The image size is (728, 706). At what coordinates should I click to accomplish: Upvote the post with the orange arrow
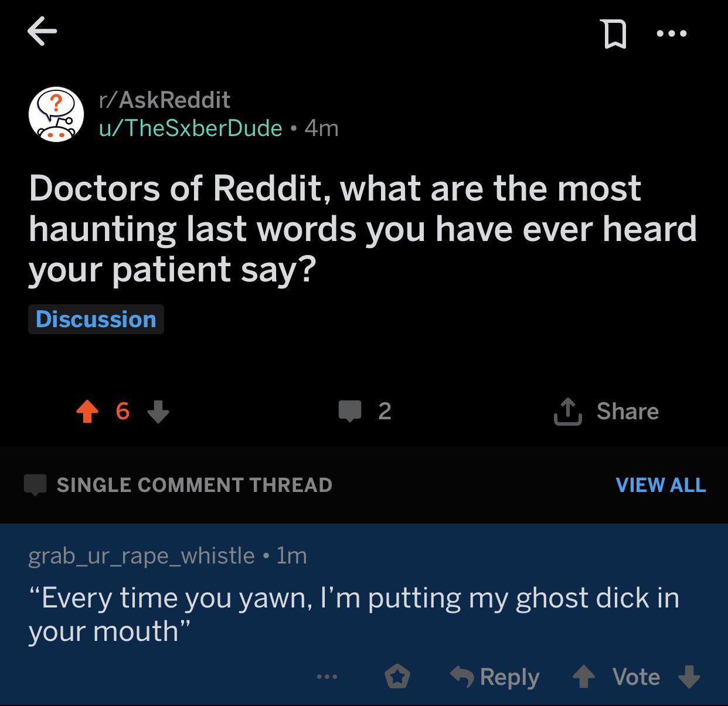click(87, 411)
